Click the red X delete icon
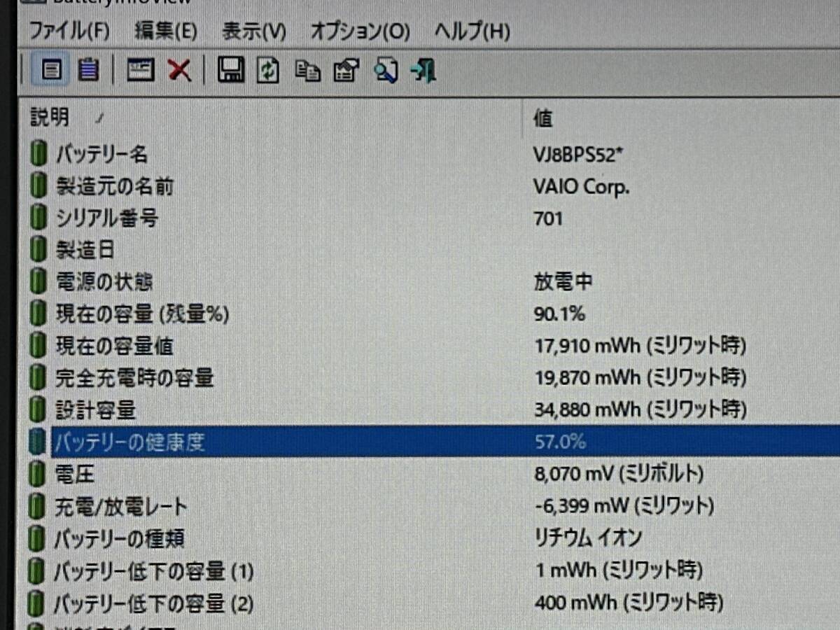The width and height of the screenshot is (840, 630). click(x=179, y=70)
